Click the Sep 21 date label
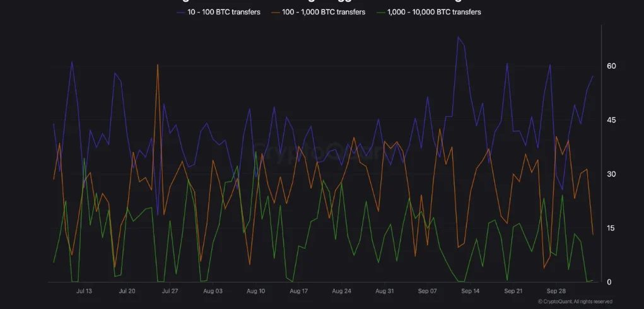Image resolution: width=644 pixels, height=309 pixels. click(x=513, y=291)
